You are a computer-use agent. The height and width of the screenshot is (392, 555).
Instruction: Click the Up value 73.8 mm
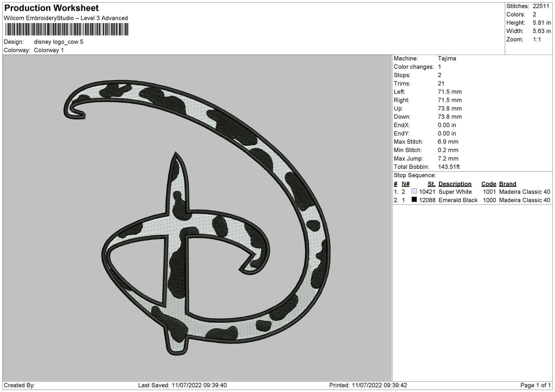click(x=450, y=108)
